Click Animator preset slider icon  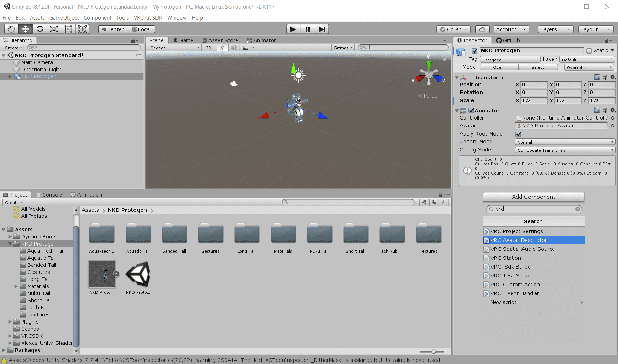pos(605,110)
